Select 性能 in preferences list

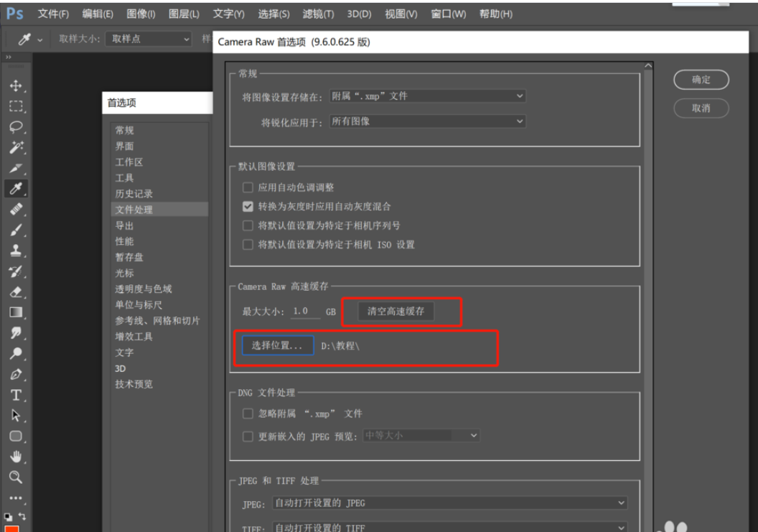(x=125, y=241)
